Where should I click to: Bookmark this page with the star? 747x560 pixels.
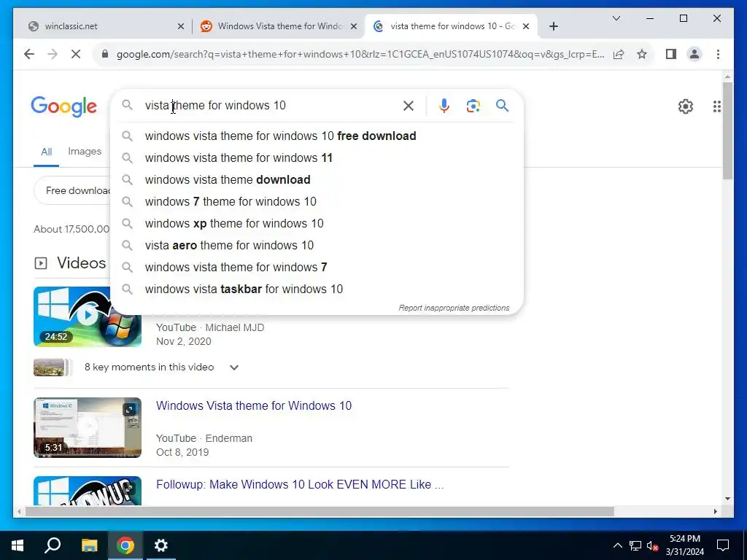click(642, 54)
